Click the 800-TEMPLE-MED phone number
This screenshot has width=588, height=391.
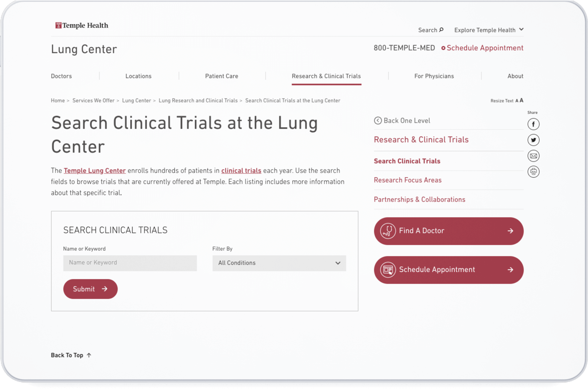coord(404,48)
